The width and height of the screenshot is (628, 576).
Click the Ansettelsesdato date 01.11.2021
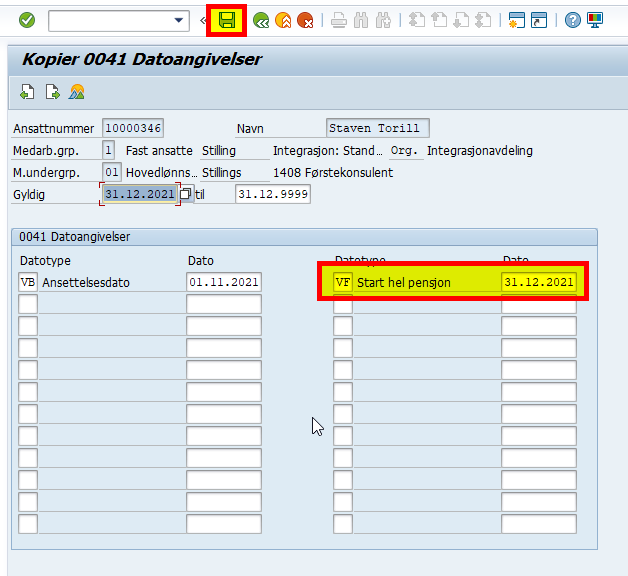point(224,282)
